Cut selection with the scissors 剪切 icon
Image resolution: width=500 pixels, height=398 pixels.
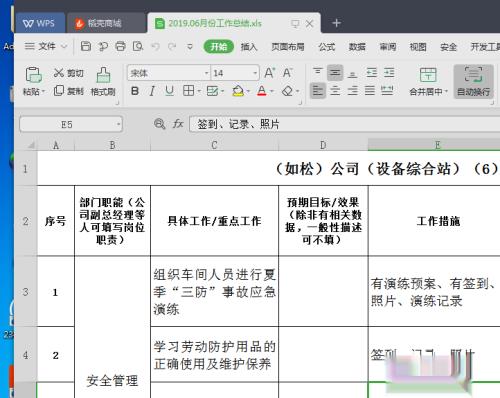coord(59,73)
